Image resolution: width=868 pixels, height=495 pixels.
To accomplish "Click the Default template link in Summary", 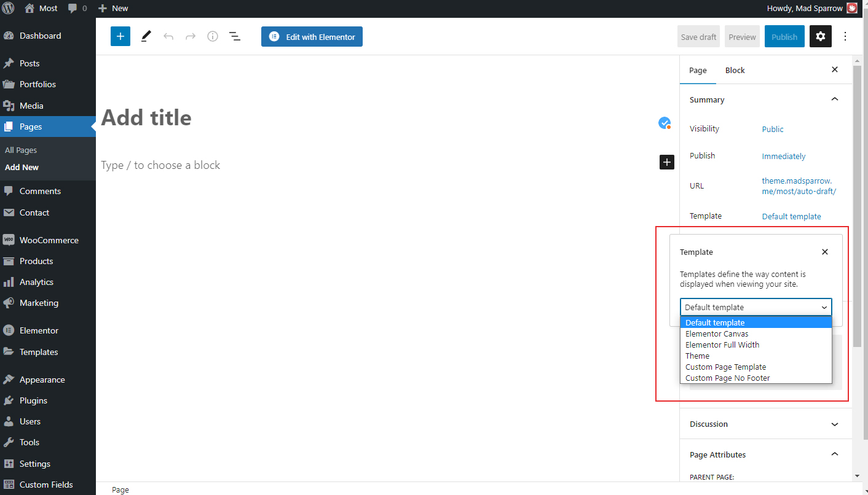I will [x=791, y=216].
